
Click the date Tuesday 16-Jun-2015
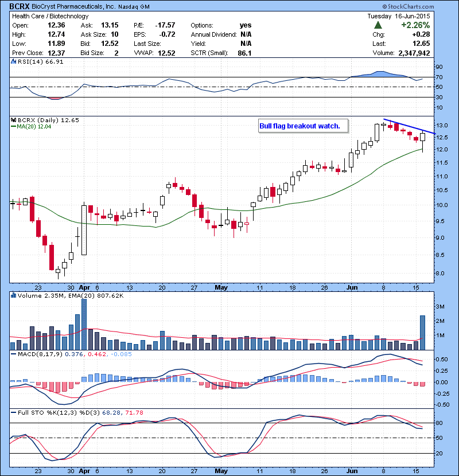coord(399,16)
